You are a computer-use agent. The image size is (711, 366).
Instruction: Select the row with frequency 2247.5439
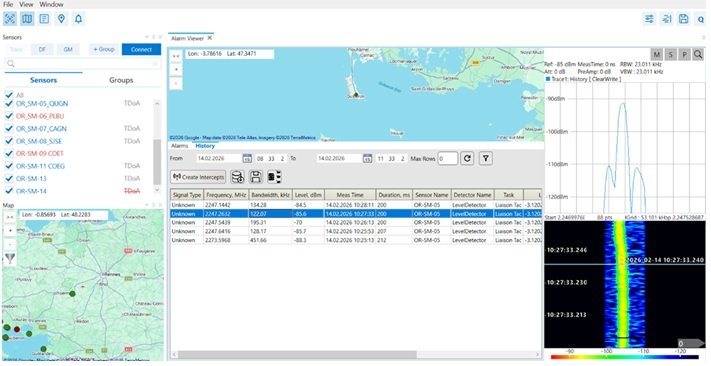point(356,223)
